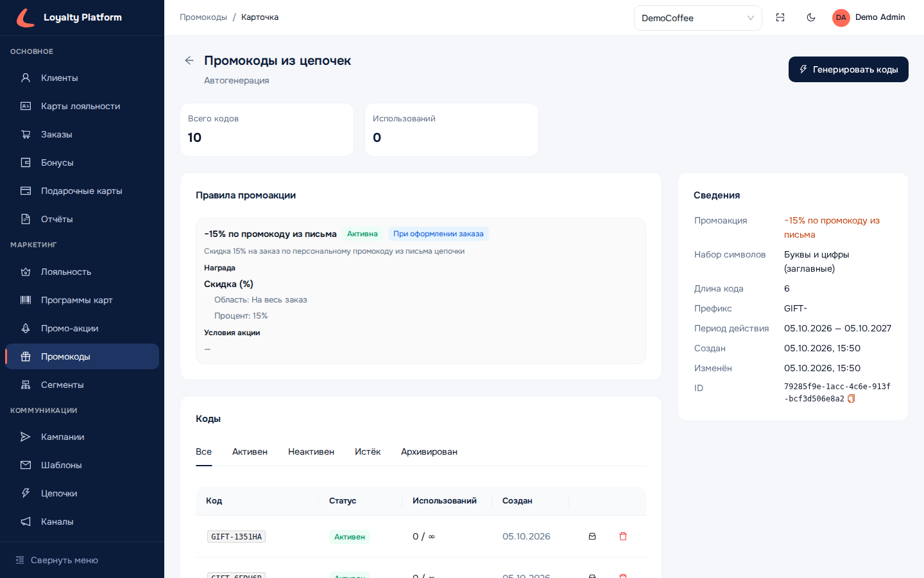The height and width of the screenshot is (578, 924).
Task: Open Сегменты page
Action: coord(82,385)
